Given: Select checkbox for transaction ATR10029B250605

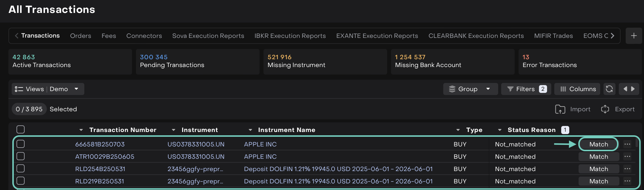Looking at the screenshot, I should tap(20, 156).
